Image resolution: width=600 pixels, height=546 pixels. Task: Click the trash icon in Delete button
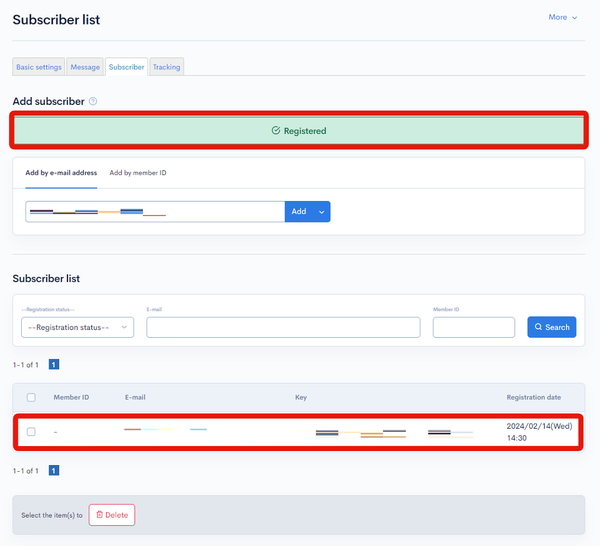[99, 515]
